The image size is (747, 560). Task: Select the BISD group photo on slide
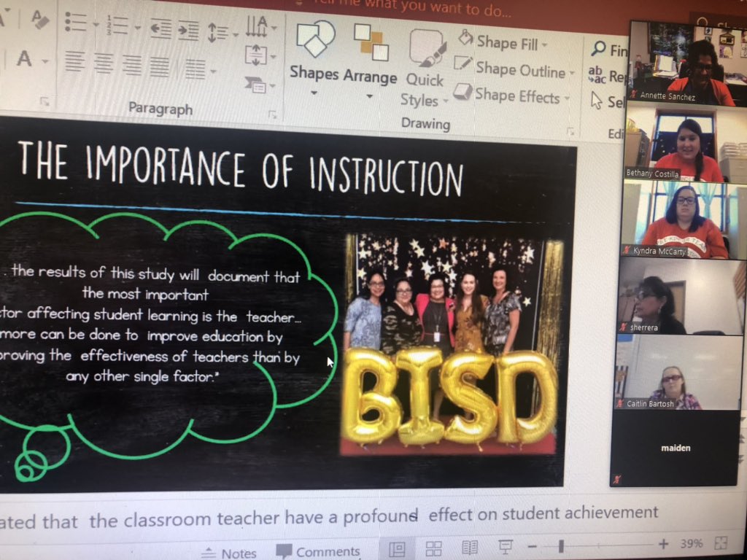tap(451, 345)
